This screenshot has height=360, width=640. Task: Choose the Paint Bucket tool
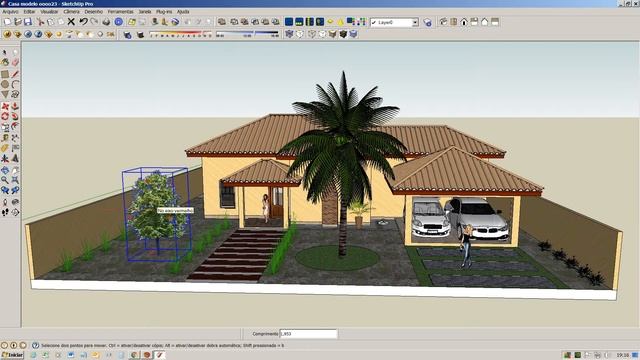[5, 62]
